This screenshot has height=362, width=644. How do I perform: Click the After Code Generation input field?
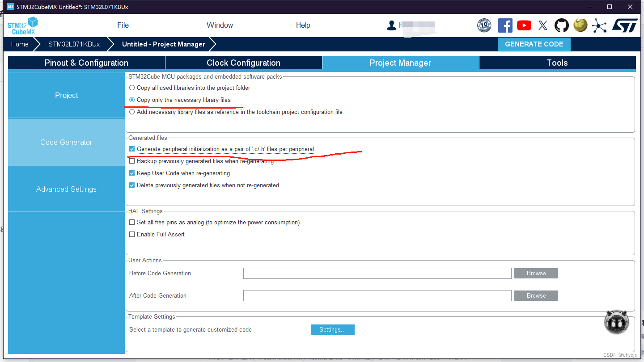click(377, 296)
